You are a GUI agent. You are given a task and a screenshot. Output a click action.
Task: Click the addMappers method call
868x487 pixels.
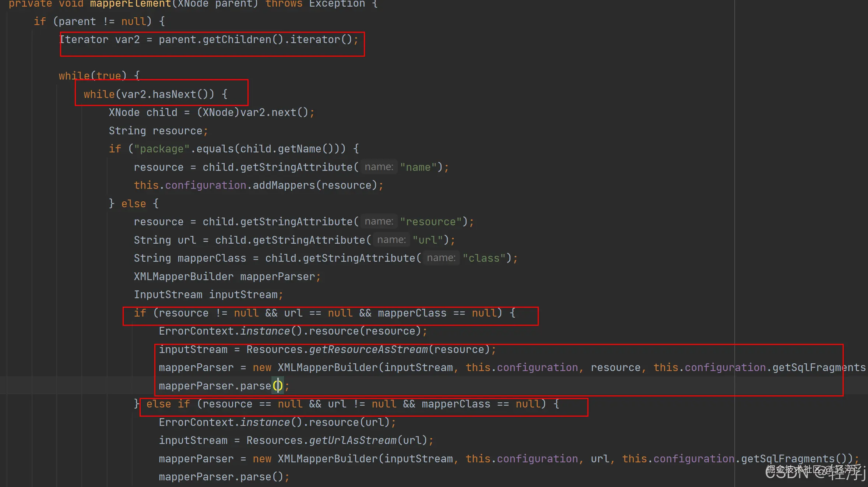pyautogui.click(x=284, y=185)
